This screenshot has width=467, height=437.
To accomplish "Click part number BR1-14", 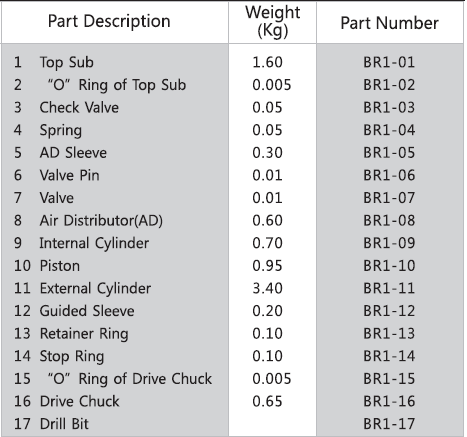I will pyautogui.click(x=389, y=356).
